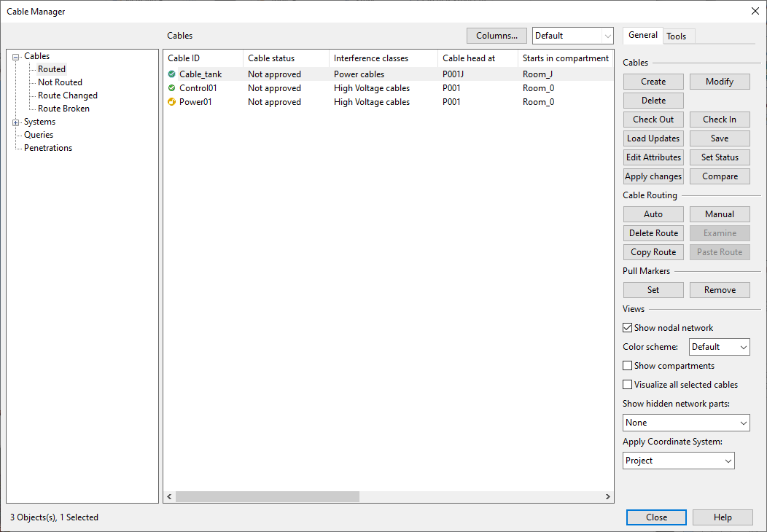Select Not Routed in the tree

coord(60,82)
